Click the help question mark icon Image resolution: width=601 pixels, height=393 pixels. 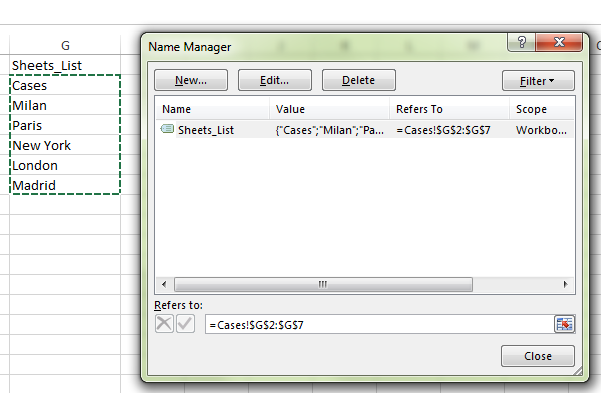(521, 42)
